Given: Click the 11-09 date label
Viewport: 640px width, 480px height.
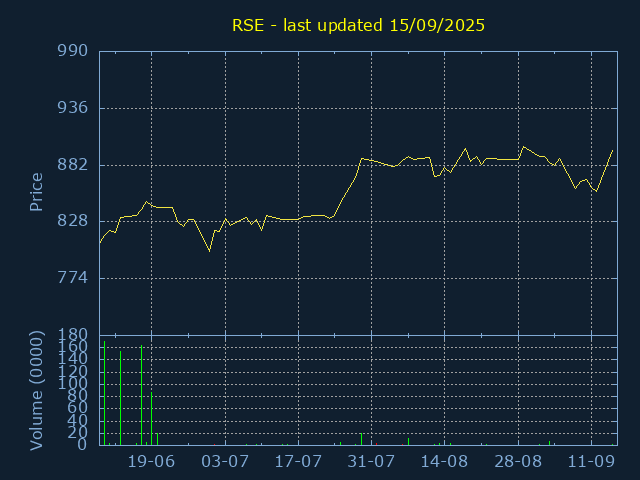Looking at the screenshot, I should click(x=591, y=462).
